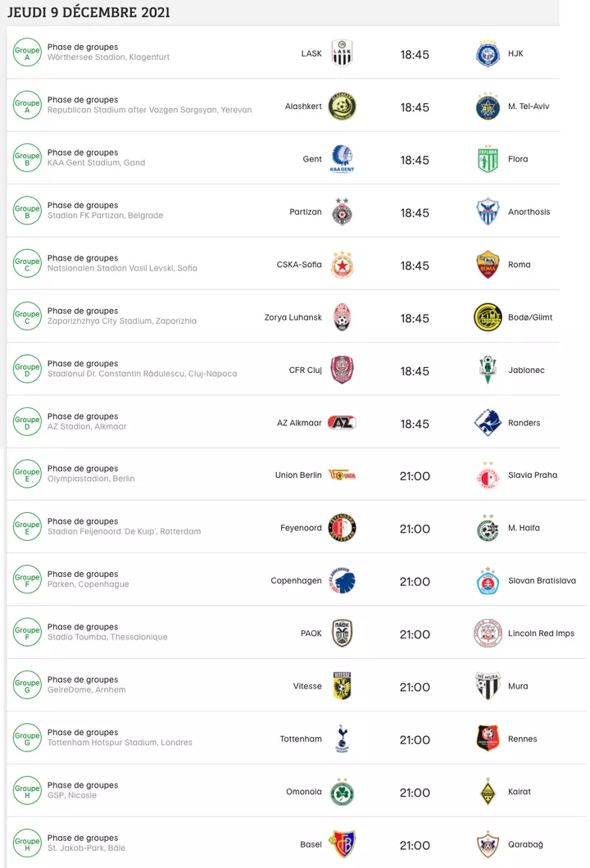
Task: Open the CSKA-Sofia vs Roma match
Action: 295,264
